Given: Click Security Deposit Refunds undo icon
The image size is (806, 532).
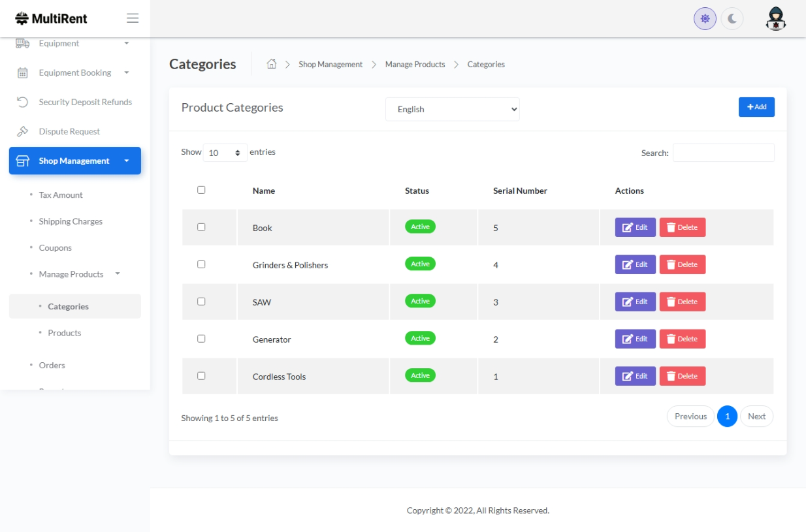Looking at the screenshot, I should (x=22, y=102).
